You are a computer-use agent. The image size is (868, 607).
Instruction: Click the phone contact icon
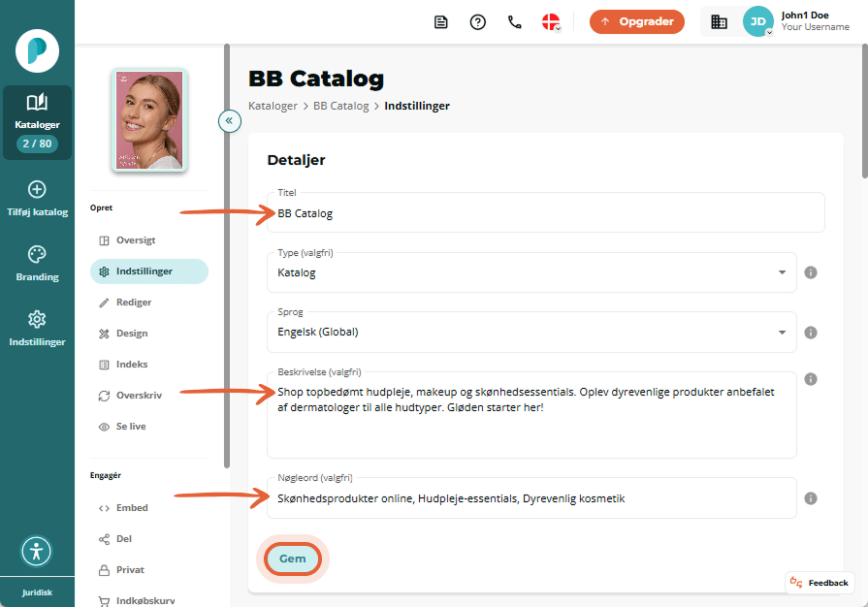point(515,22)
